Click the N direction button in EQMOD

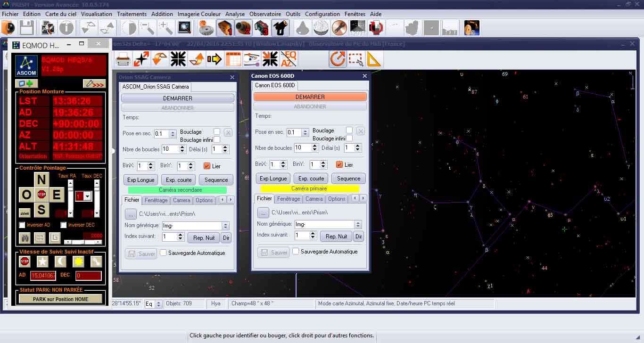pyautogui.click(x=41, y=180)
